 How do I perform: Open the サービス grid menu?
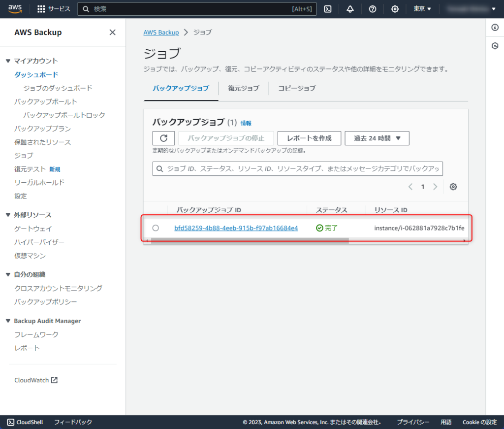click(54, 9)
